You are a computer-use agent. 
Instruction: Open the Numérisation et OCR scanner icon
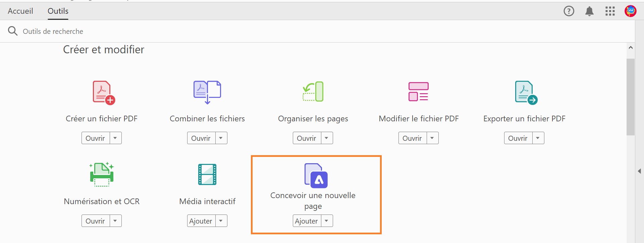pos(101,174)
